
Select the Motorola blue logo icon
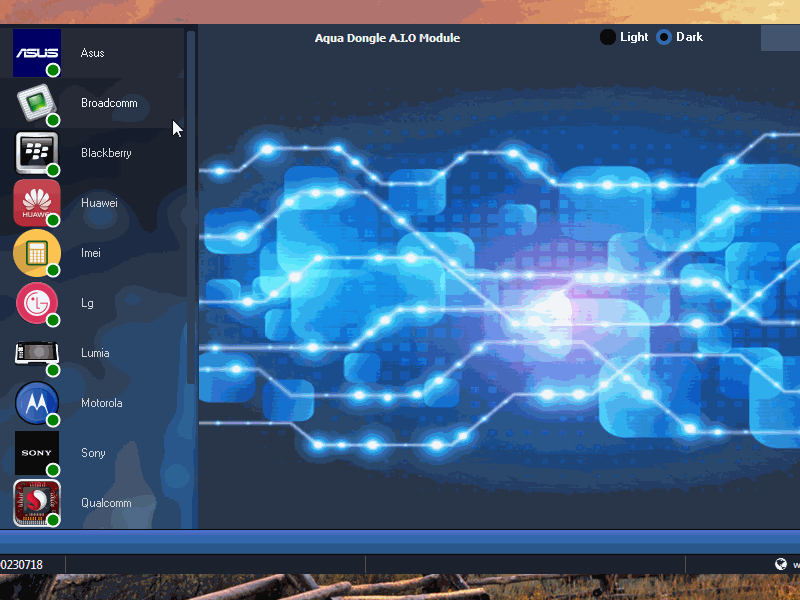[x=37, y=403]
